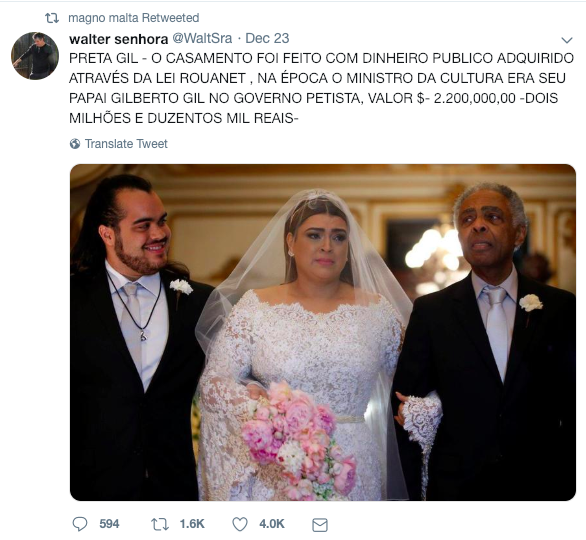Screen dimensions: 586x540
Task: Click the tweet text about PRETA GIL
Action: 321,88
